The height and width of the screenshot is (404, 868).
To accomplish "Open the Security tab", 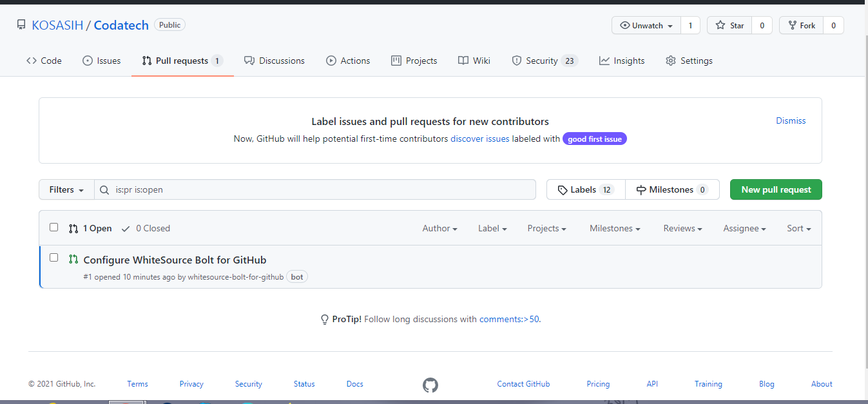I will (x=545, y=61).
